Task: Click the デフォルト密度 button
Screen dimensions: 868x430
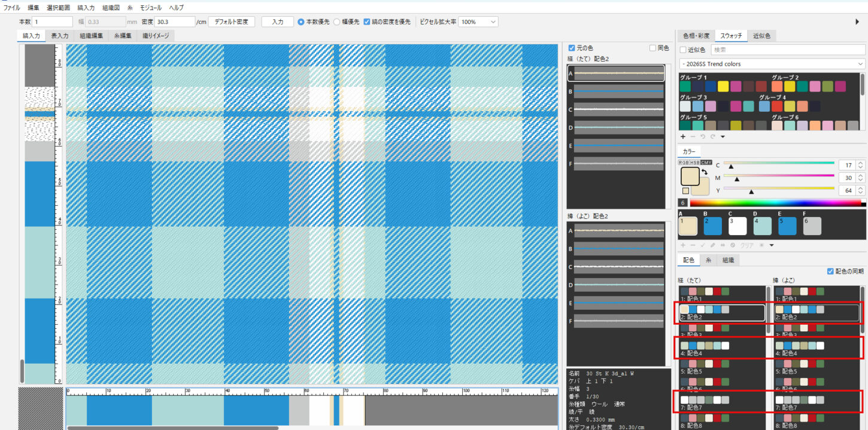Action: point(231,22)
